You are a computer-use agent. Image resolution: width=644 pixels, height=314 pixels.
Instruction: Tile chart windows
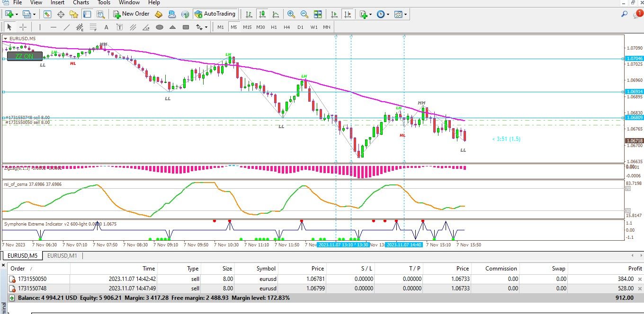click(x=318, y=14)
